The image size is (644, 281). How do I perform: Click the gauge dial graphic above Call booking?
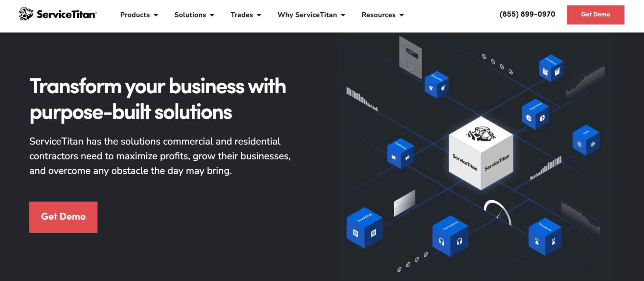tap(498, 212)
